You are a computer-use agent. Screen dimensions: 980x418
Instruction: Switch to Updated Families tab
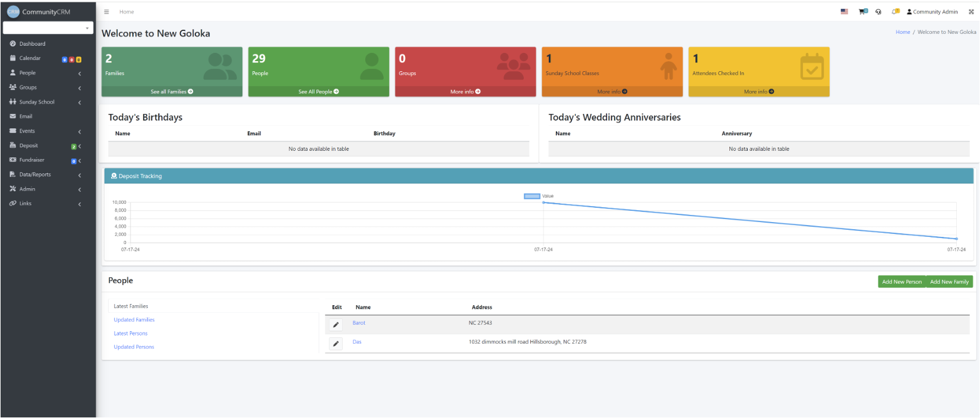click(x=134, y=320)
